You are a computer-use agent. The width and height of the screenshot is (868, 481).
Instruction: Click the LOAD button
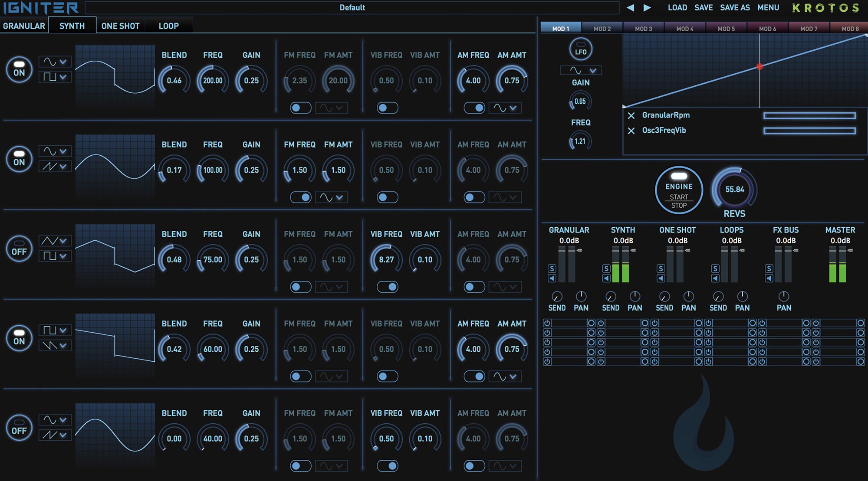click(676, 7)
